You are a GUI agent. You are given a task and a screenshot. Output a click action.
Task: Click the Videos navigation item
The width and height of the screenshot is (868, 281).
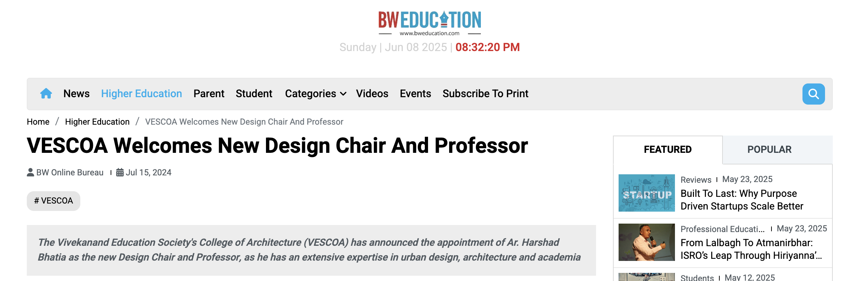(x=372, y=94)
